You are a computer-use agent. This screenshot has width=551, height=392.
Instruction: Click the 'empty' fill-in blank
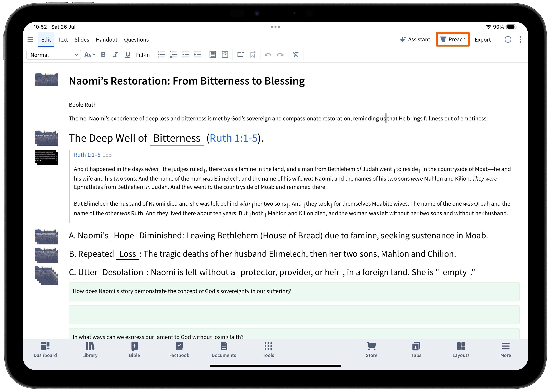454,272
